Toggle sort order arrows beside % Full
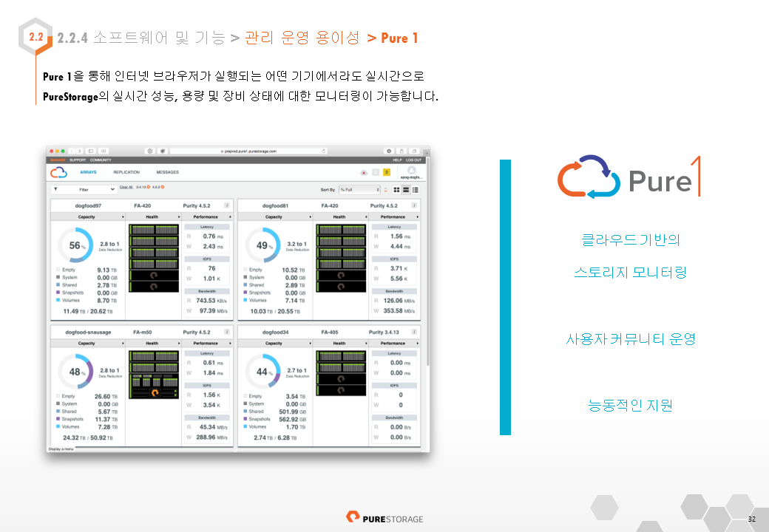The image size is (769, 532). pyautogui.click(x=385, y=190)
